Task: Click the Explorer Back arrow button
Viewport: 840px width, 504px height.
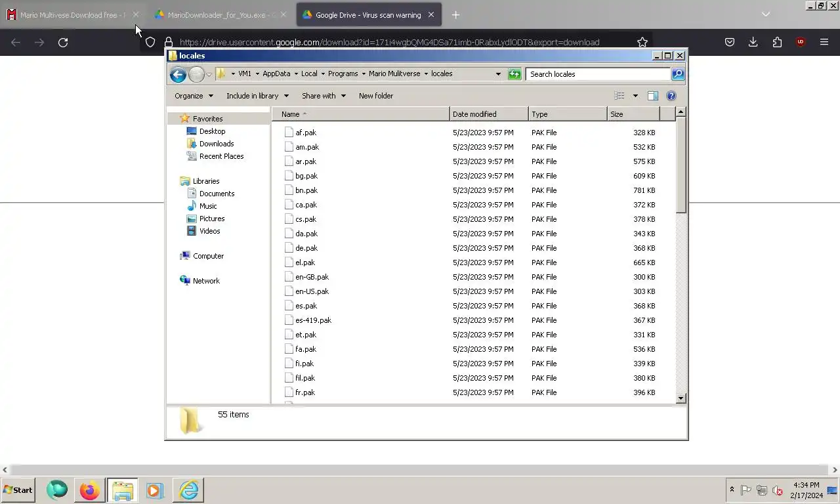Action: click(177, 74)
